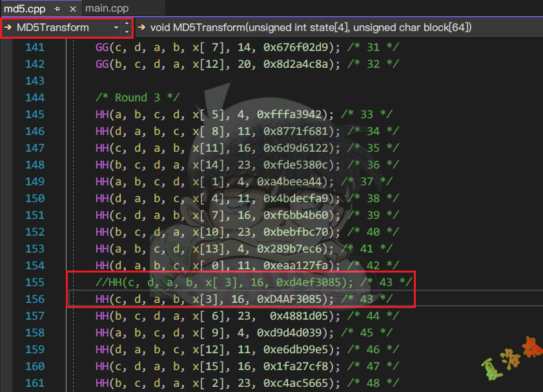The width and height of the screenshot is (543, 392).
Task: Click the constant 0xc4ac5665 on line 161
Action: 302,383
